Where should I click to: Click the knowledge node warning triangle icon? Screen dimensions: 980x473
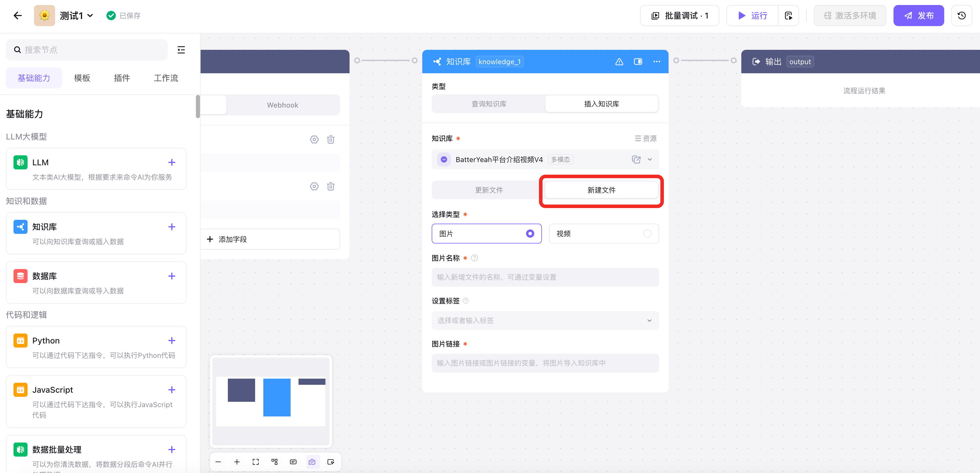[x=619, y=62]
